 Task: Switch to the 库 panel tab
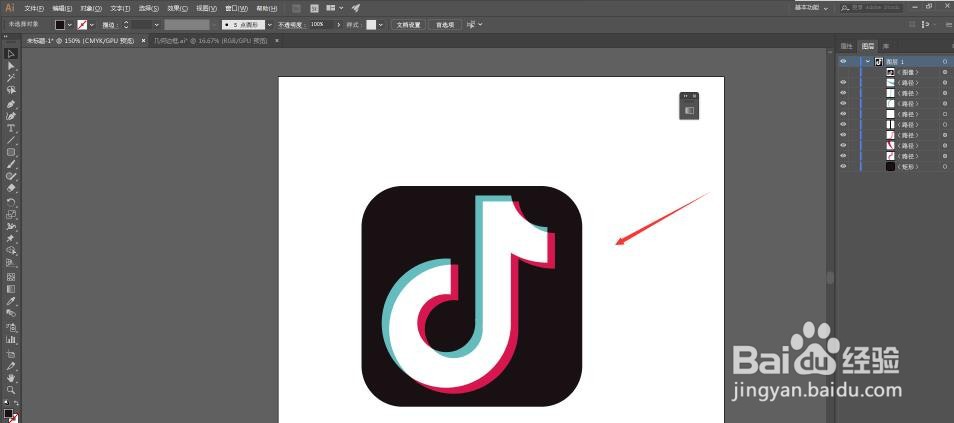pos(886,46)
